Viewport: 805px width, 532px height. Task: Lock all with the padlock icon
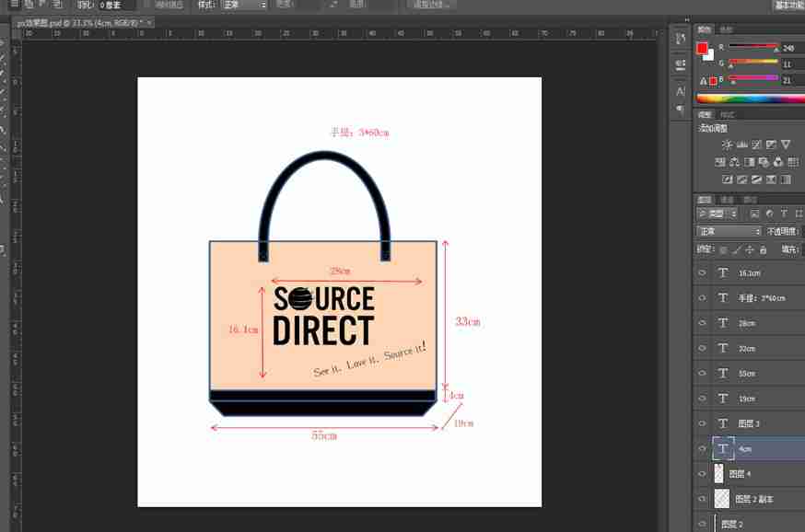point(763,249)
